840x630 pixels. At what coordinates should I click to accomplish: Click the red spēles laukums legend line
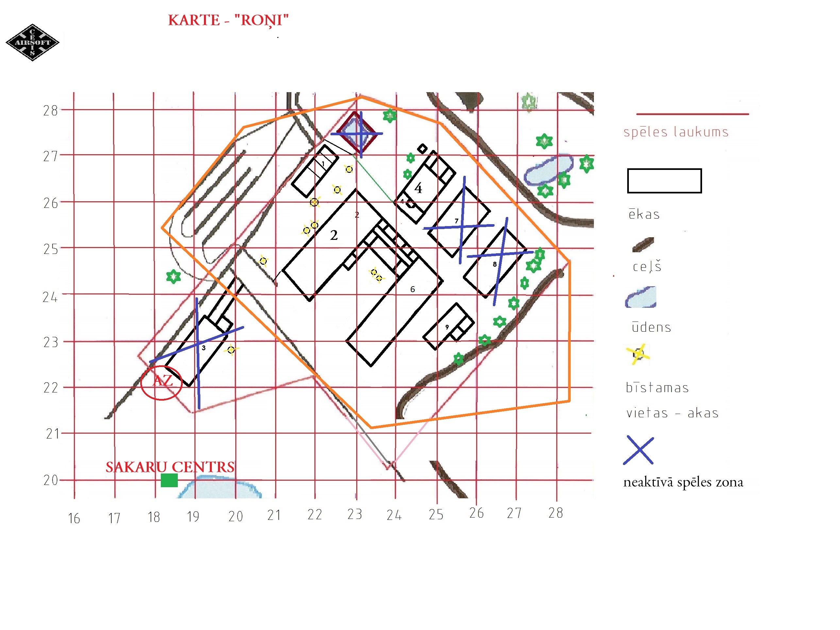692,113
